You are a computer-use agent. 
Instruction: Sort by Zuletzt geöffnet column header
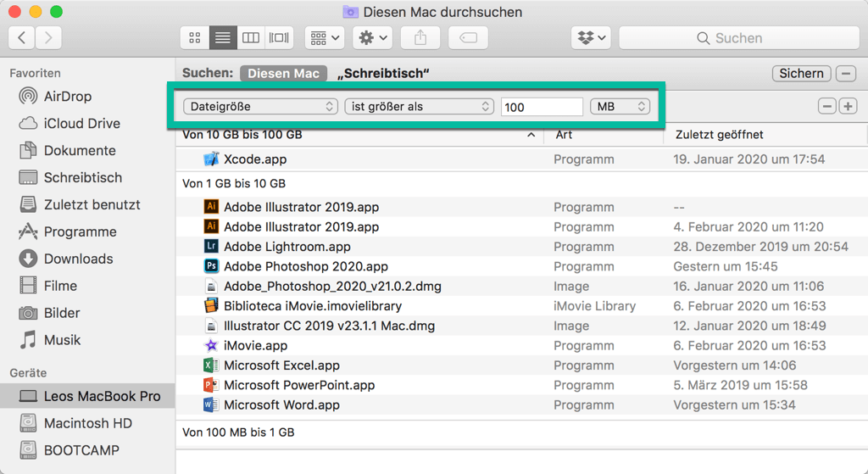tap(719, 135)
